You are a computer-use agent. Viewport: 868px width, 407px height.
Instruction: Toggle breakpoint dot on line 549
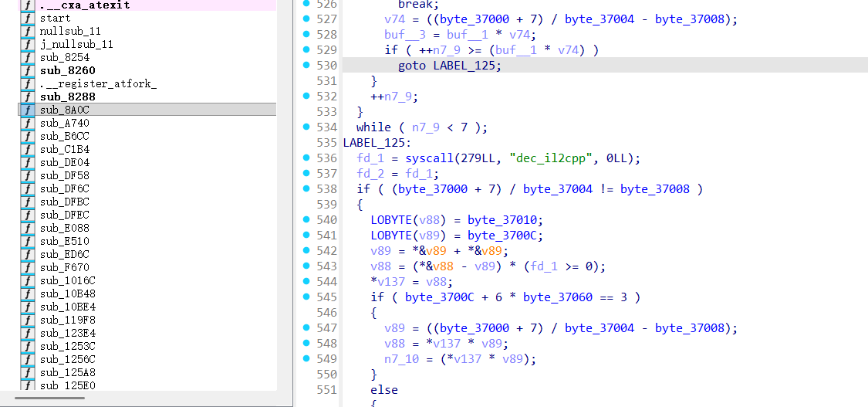click(306, 359)
